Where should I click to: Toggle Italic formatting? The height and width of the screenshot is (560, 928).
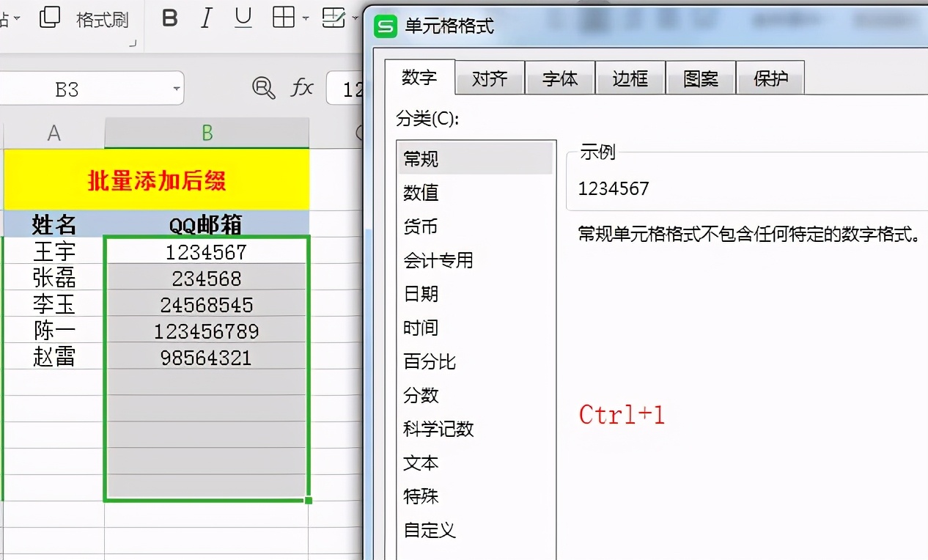pyautogui.click(x=207, y=18)
